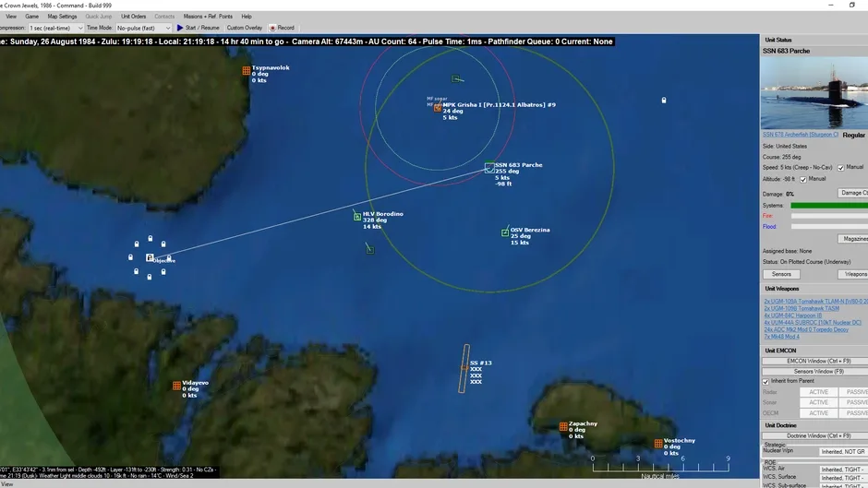Open the Help menu
This screenshot has width=868, height=488.
pyautogui.click(x=247, y=17)
